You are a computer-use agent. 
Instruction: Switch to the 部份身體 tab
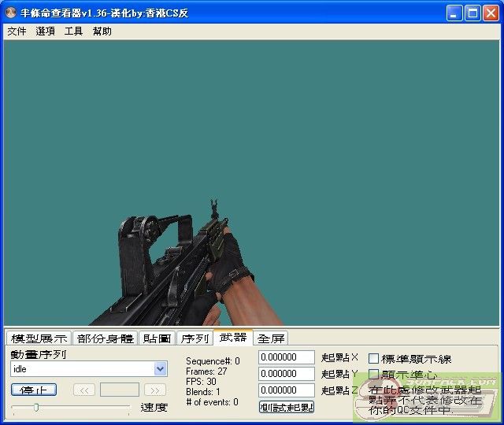pyautogui.click(x=105, y=338)
